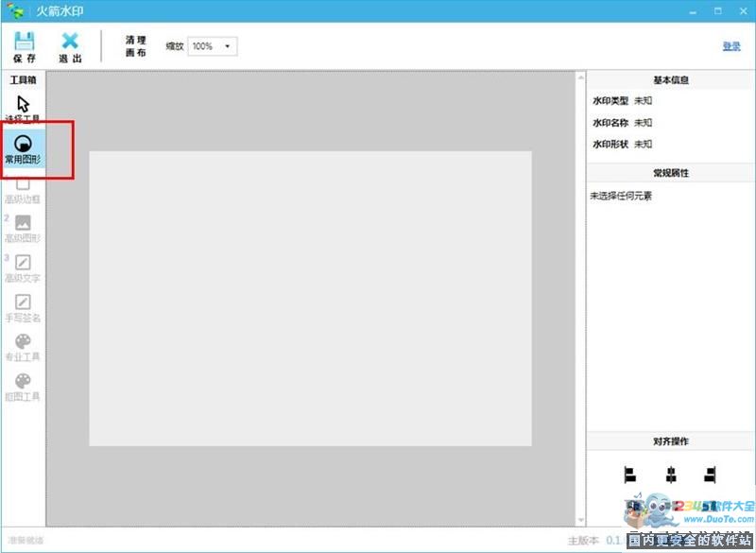
Task: Click 清理画布 to clear the canvas
Action: point(136,46)
